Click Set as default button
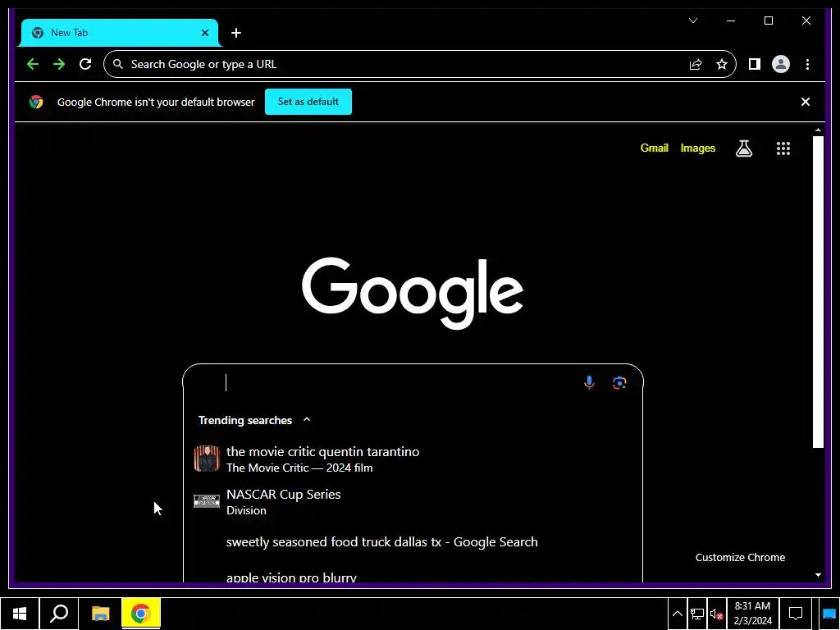This screenshot has height=630, width=840. click(x=308, y=102)
